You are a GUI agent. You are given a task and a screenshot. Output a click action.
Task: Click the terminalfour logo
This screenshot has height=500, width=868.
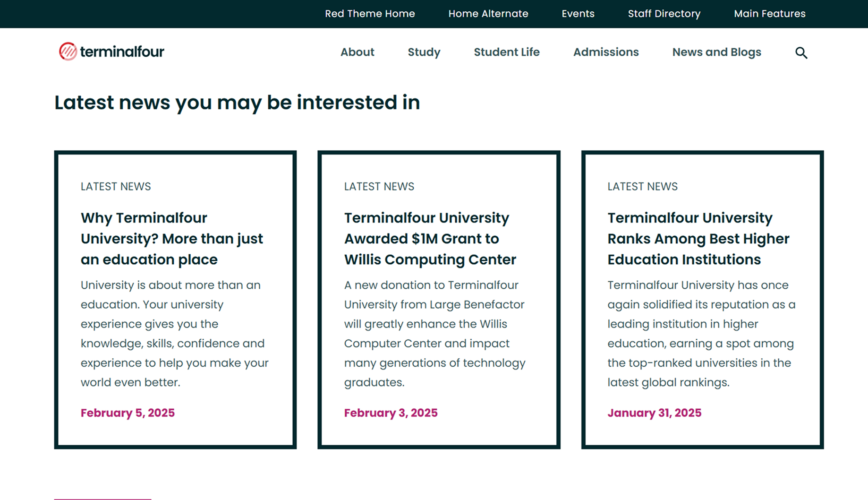pos(111,52)
